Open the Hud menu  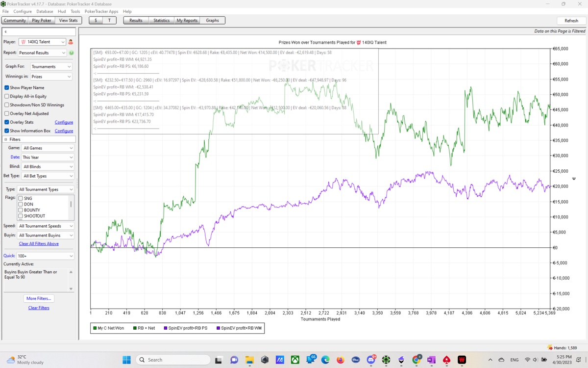point(62,11)
